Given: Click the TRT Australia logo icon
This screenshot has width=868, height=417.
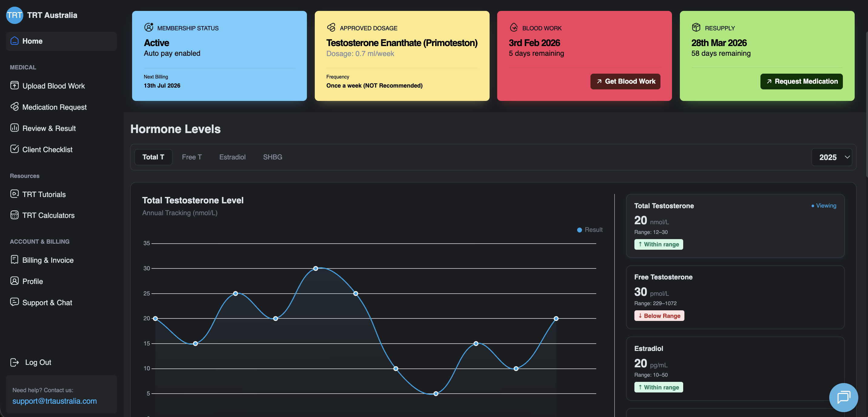Looking at the screenshot, I should click(14, 15).
